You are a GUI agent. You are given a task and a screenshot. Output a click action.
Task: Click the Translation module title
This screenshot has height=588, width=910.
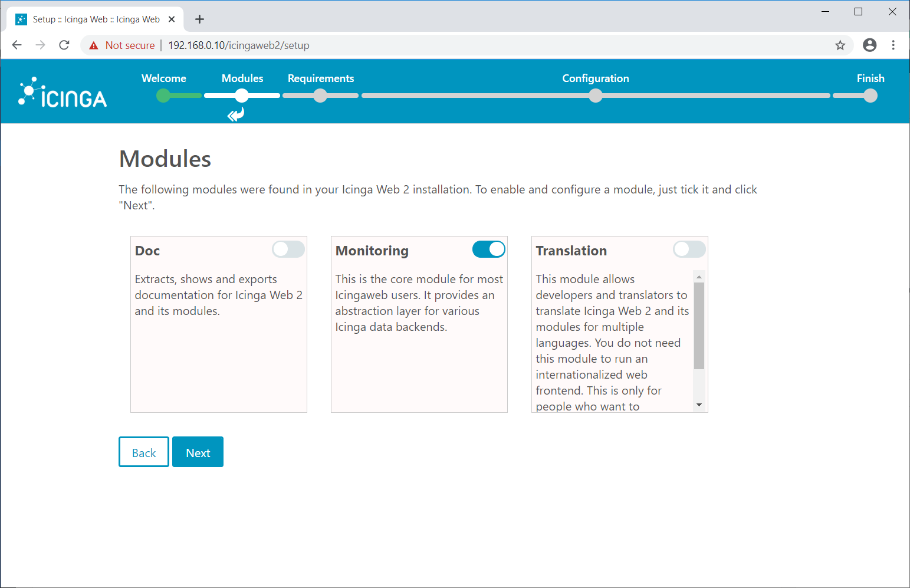coord(571,251)
